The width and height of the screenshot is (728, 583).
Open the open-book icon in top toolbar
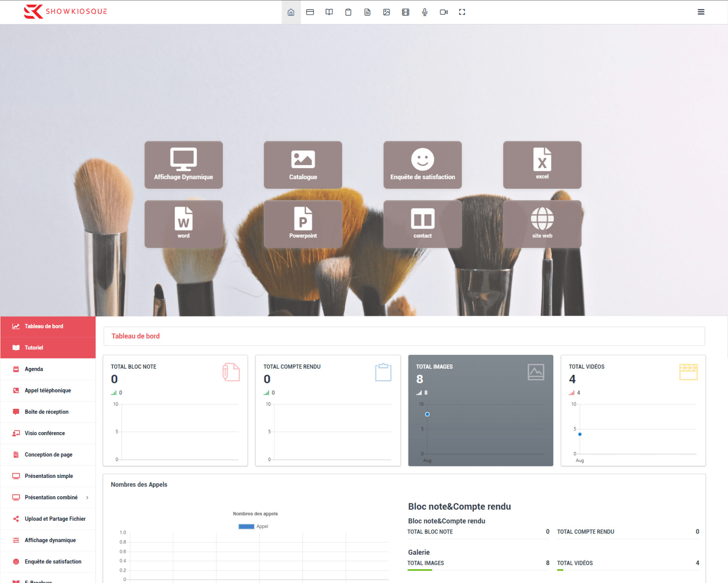coord(329,12)
